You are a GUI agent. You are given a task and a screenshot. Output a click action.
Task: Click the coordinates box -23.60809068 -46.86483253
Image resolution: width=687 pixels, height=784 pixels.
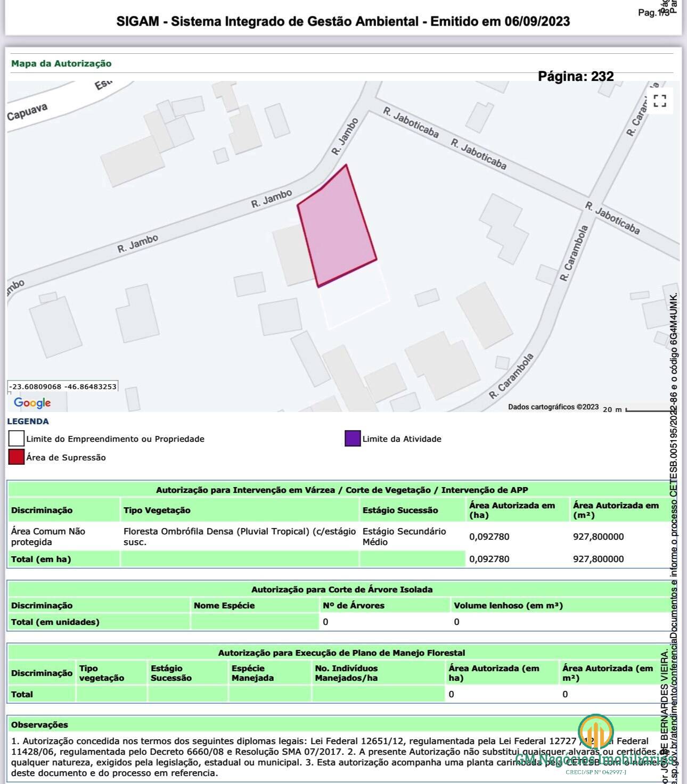63,386
